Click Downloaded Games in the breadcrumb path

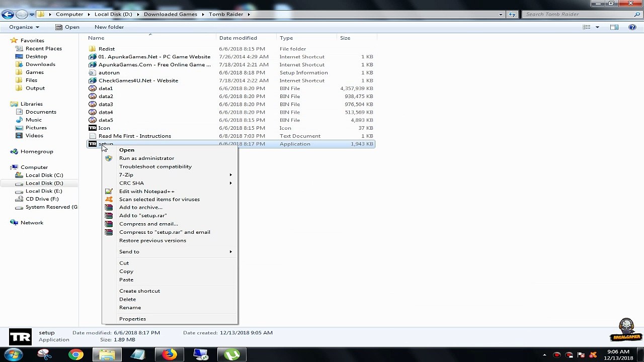pyautogui.click(x=171, y=14)
